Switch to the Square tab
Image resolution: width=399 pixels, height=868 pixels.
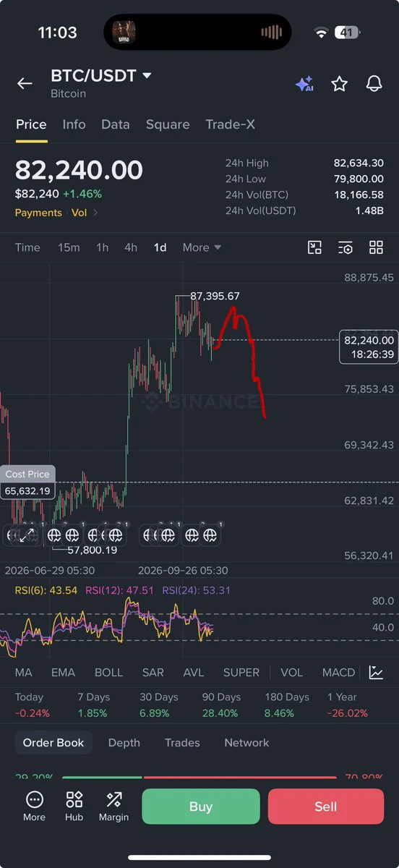tap(168, 124)
